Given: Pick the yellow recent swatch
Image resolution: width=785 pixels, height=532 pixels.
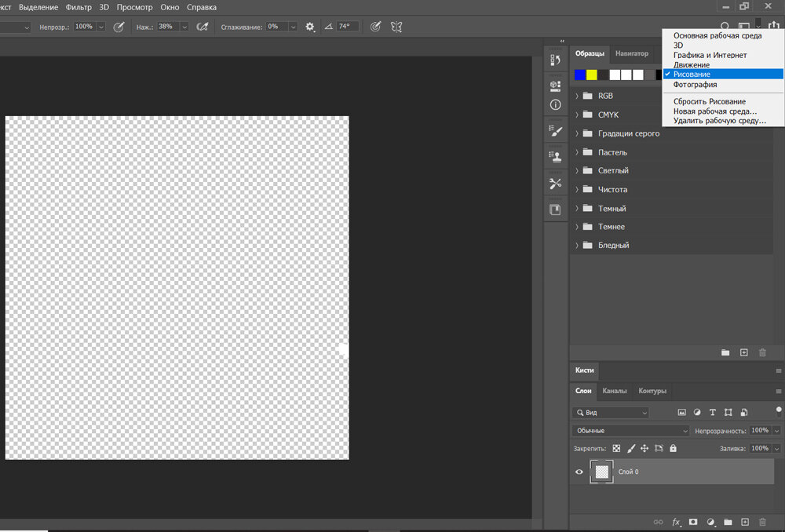Looking at the screenshot, I should tap(592, 75).
